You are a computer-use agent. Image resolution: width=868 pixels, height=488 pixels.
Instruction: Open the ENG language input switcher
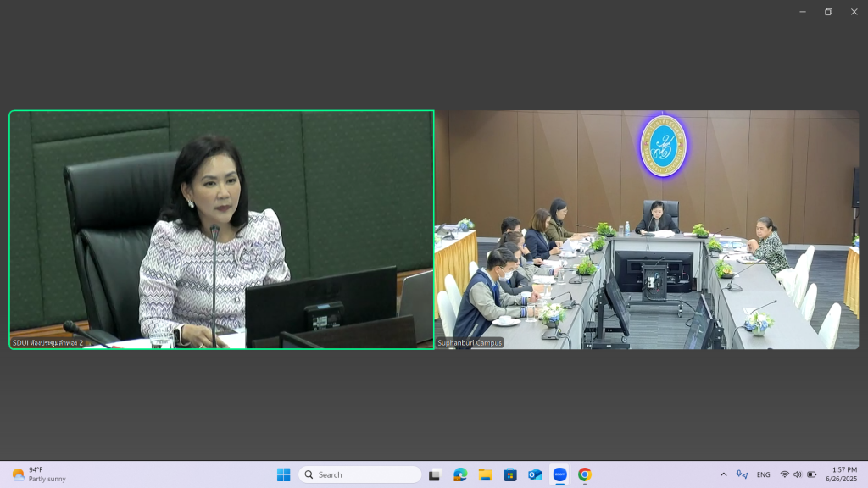coord(763,474)
